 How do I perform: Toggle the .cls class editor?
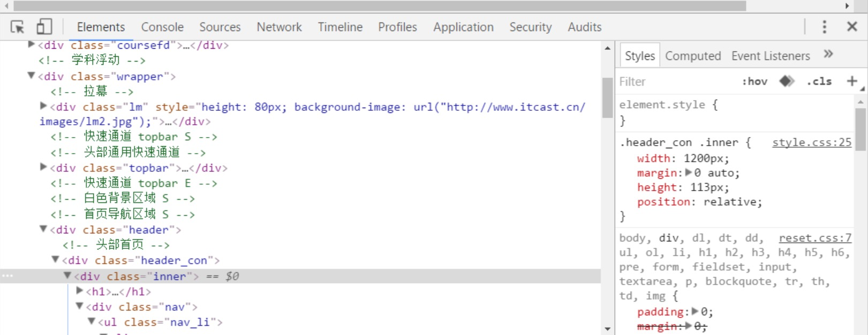(x=819, y=81)
